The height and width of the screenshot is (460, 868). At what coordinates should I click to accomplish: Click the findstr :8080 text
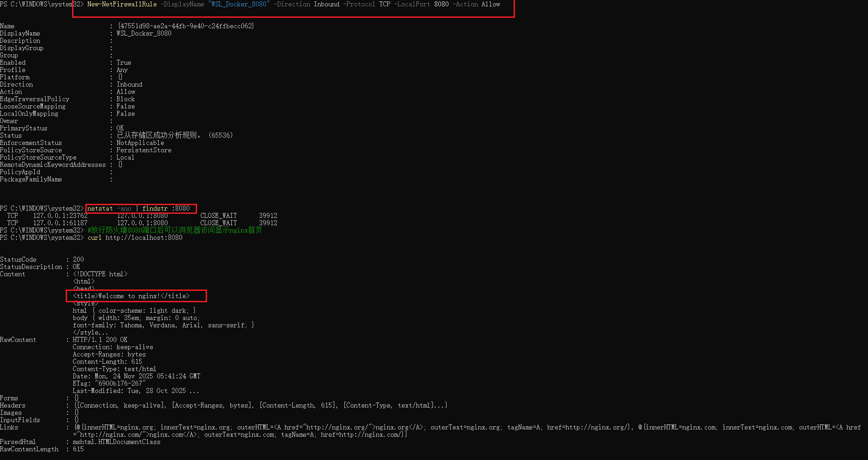tap(166, 208)
